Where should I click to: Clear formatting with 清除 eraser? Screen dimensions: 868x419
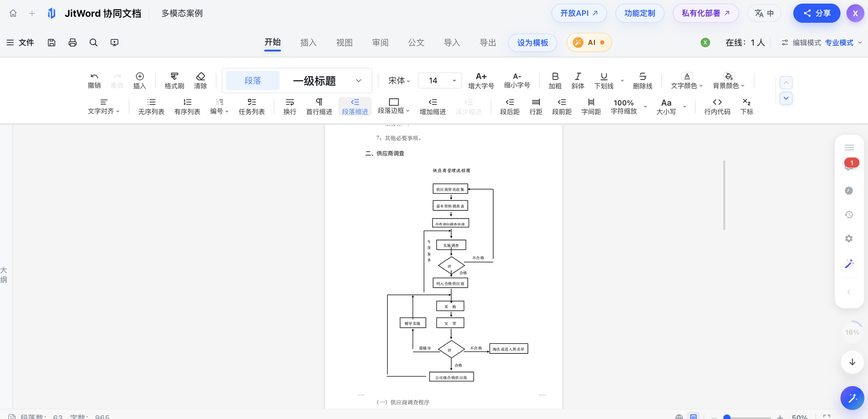[x=200, y=81]
